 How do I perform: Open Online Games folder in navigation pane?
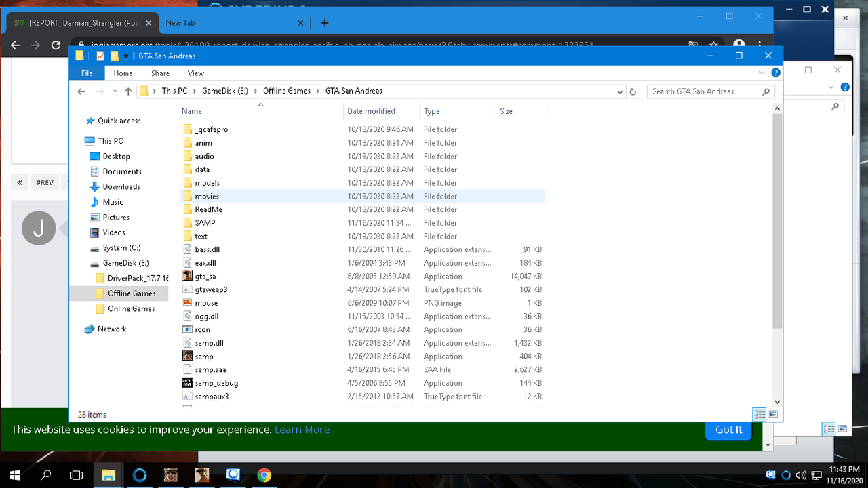coord(132,309)
